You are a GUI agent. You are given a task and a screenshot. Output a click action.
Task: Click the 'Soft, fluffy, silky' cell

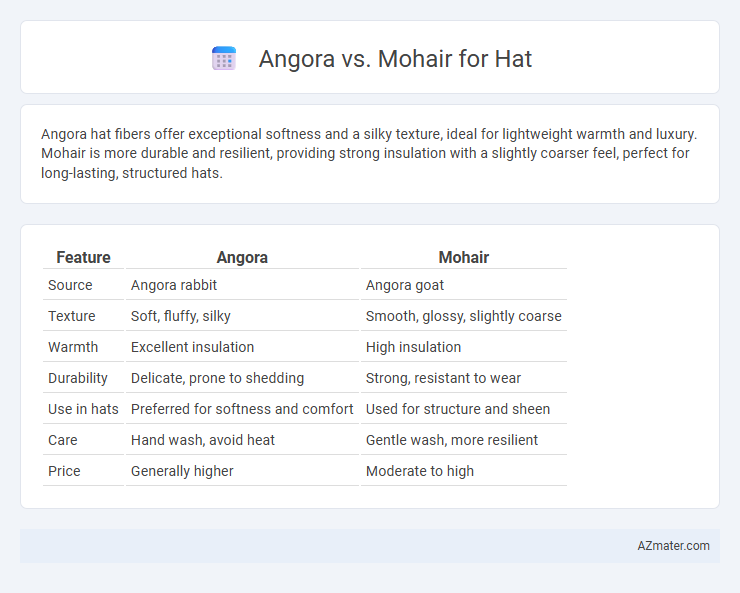pyautogui.click(x=181, y=316)
